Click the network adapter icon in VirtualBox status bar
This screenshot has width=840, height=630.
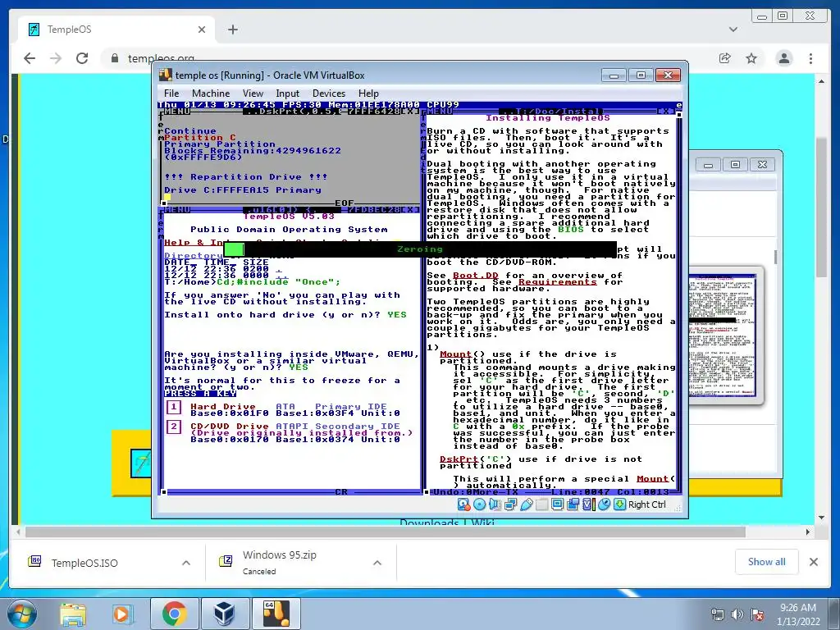coord(510,504)
